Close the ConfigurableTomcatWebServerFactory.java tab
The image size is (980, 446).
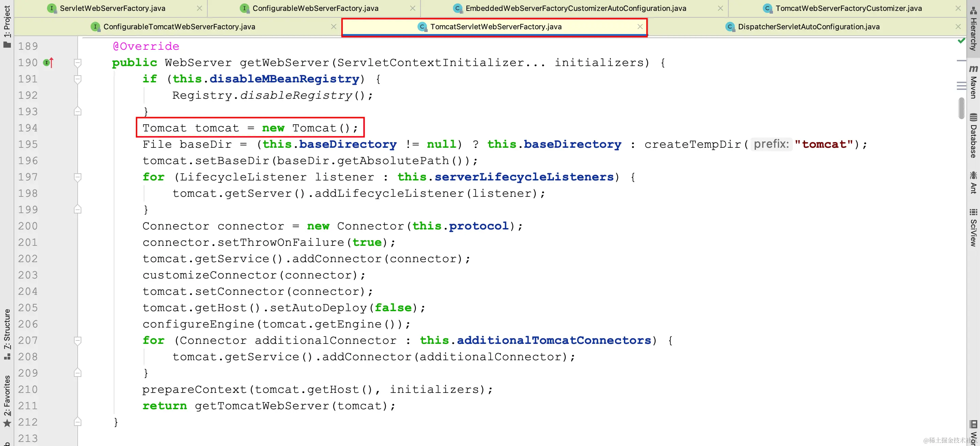point(334,27)
